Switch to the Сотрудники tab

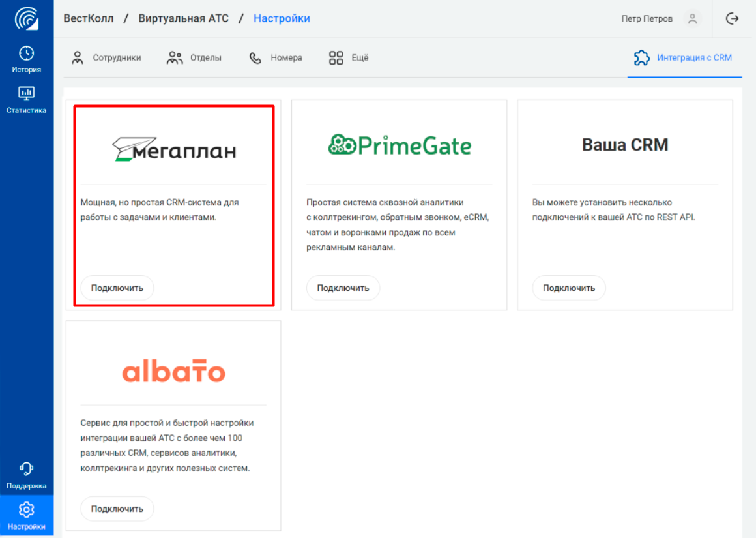coord(106,58)
